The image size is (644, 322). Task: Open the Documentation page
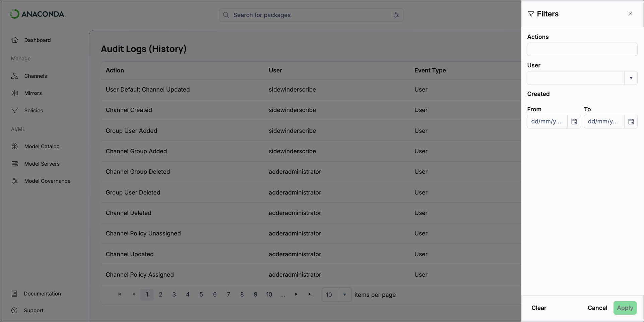[x=43, y=293]
